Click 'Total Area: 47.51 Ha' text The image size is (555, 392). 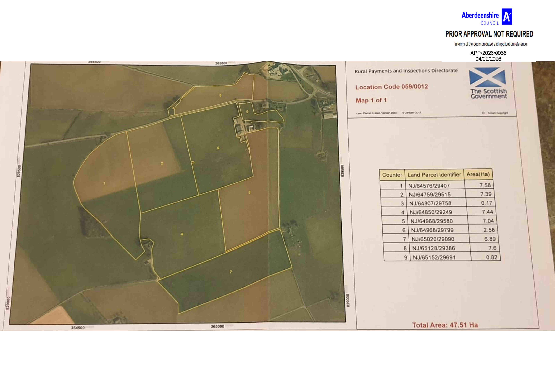(445, 325)
